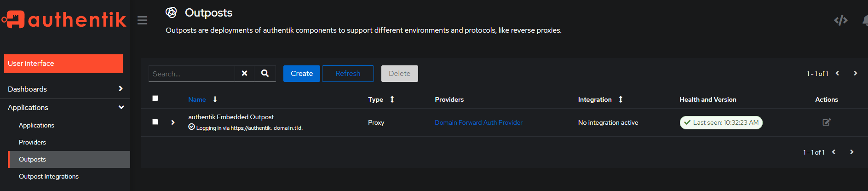Click the Delete button

click(399, 74)
